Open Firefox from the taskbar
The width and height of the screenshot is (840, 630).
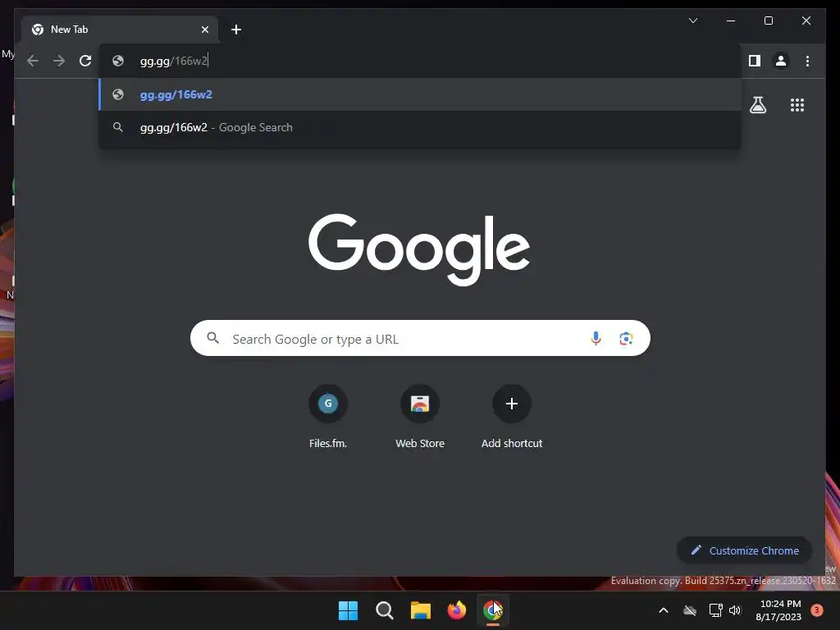coord(456,610)
